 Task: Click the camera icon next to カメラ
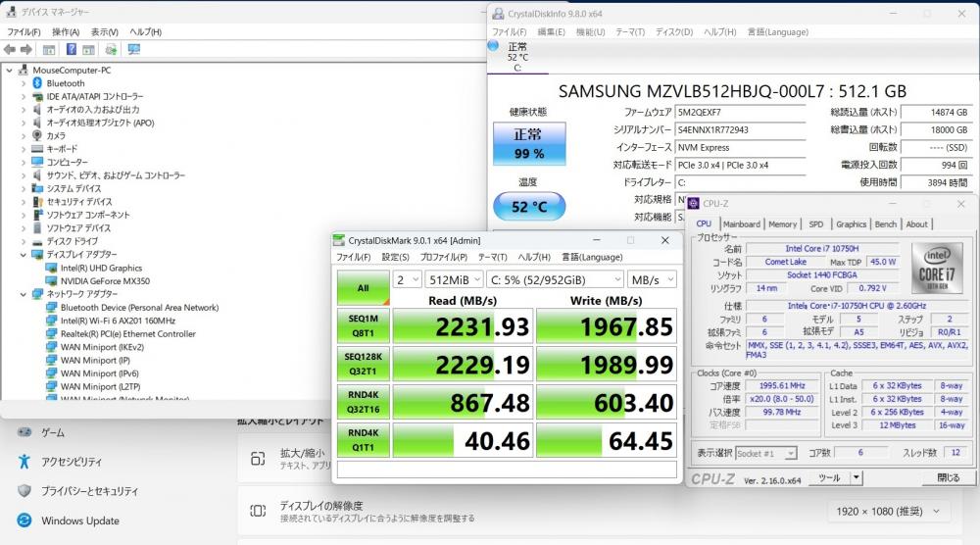pyautogui.click(x=37, y=135)
